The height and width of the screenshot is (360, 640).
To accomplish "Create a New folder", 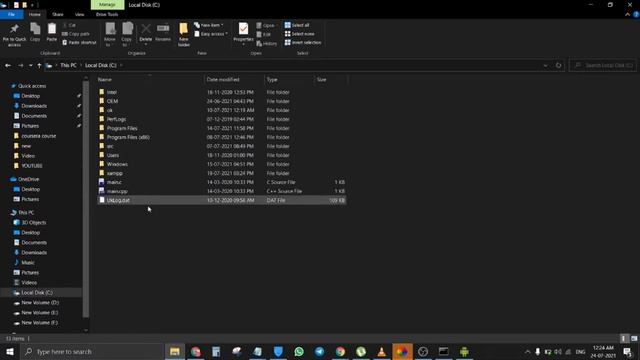I will pyautogui.click(x=184, y=35).
